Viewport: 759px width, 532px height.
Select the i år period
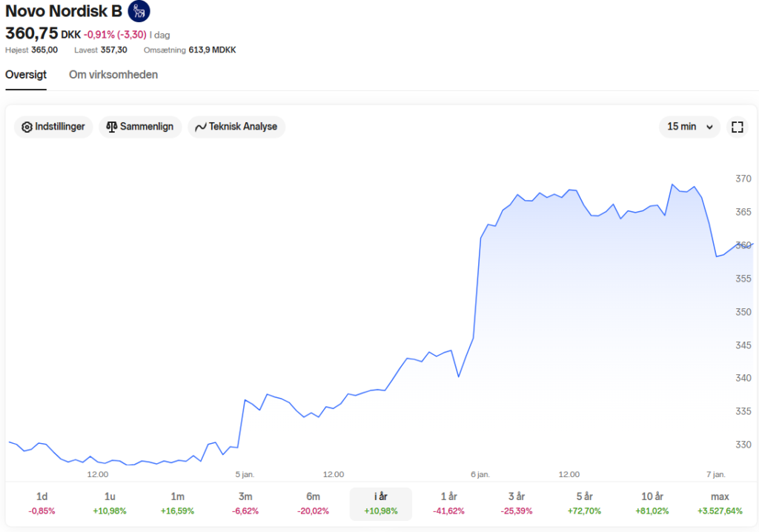(x=381, y=503)
